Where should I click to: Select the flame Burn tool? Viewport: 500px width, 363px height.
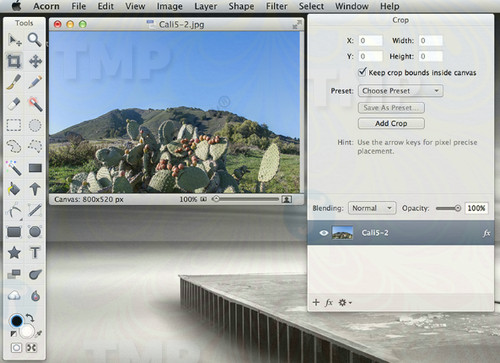35,296
